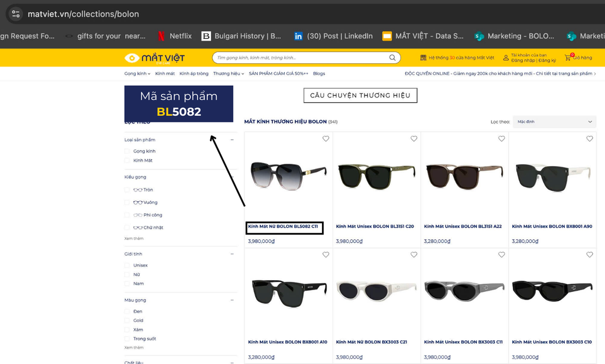Show more colors under Màu gọng
605x364 pixels.
[x=134, y=348]
